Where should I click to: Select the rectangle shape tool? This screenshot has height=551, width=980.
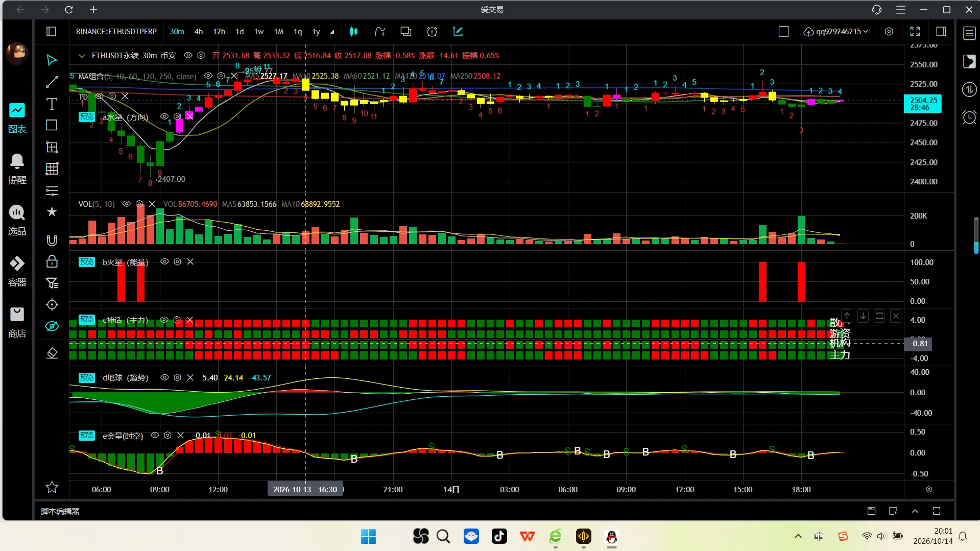click(x=52, y=125)
